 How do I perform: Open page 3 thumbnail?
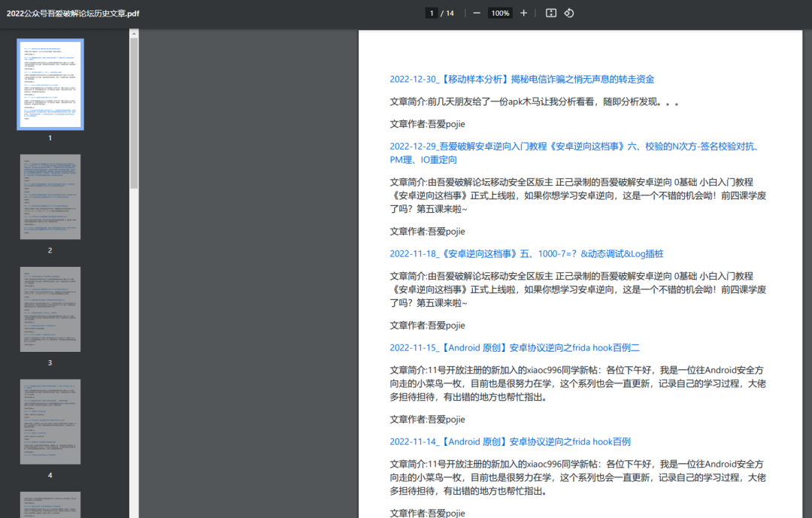coord(50,309)
